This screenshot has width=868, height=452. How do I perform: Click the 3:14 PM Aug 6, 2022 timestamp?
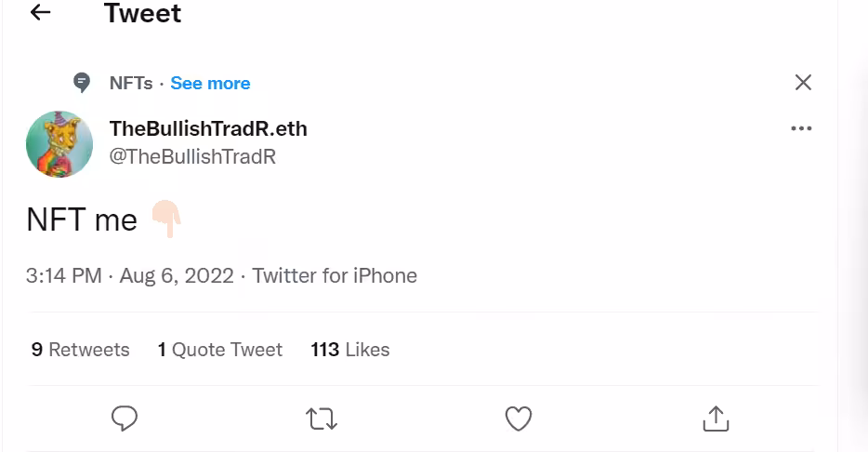[x=130, y=276]
